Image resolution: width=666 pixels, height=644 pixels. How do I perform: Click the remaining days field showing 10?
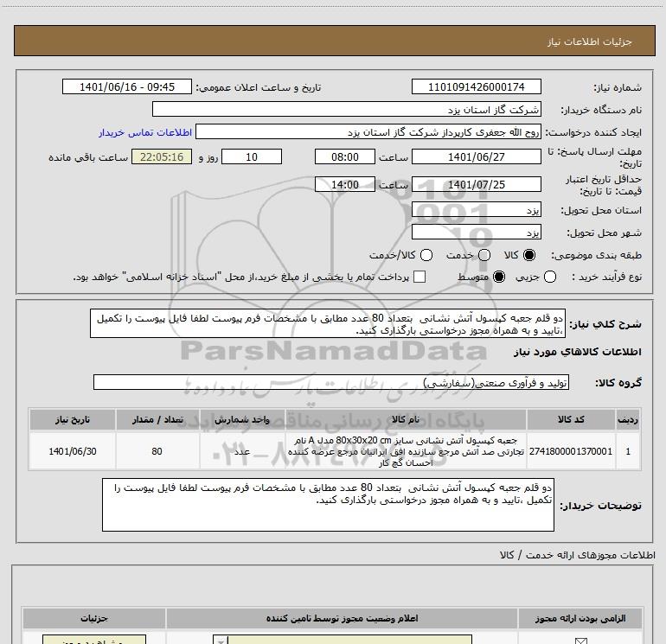click(x=252, y=156)
